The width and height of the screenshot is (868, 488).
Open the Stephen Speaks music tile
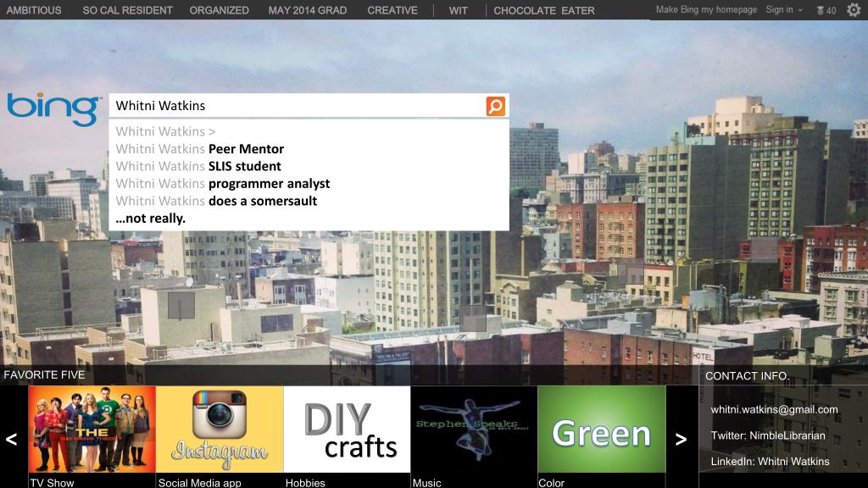[x=474, y=430]
